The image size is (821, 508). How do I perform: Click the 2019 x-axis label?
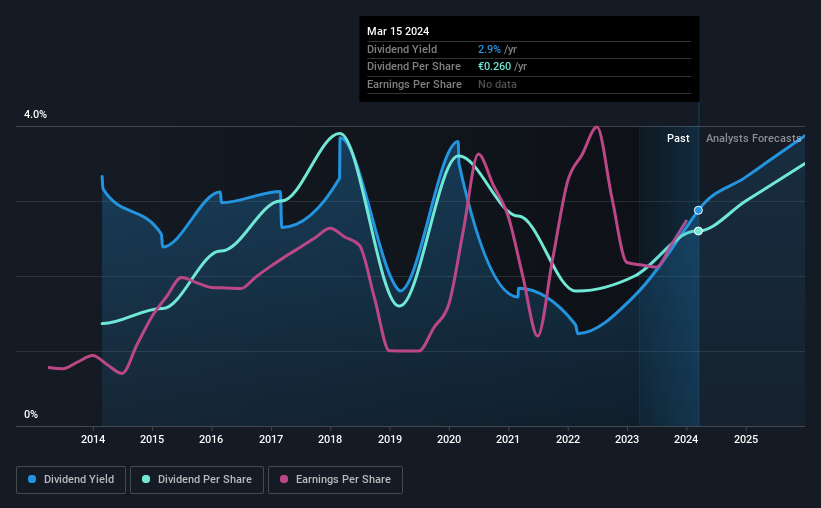pyautogui.click(x=390, y=439)
